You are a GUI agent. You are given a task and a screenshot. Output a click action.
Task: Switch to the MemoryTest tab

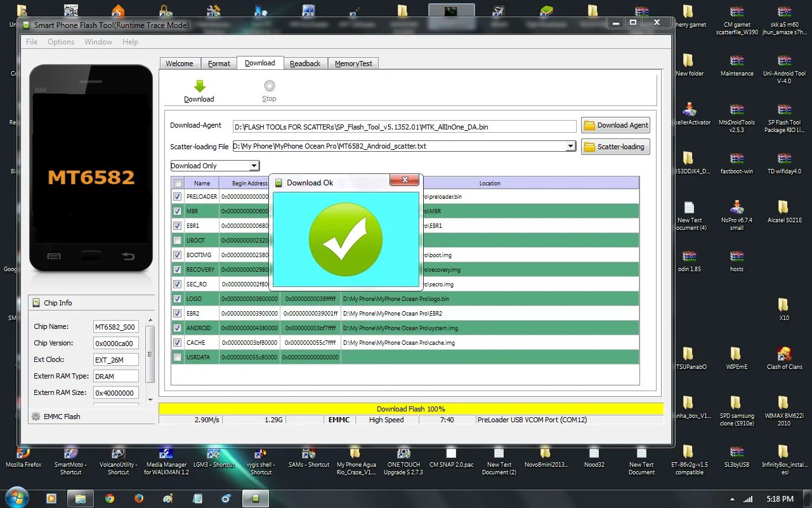tap(353, 63)
